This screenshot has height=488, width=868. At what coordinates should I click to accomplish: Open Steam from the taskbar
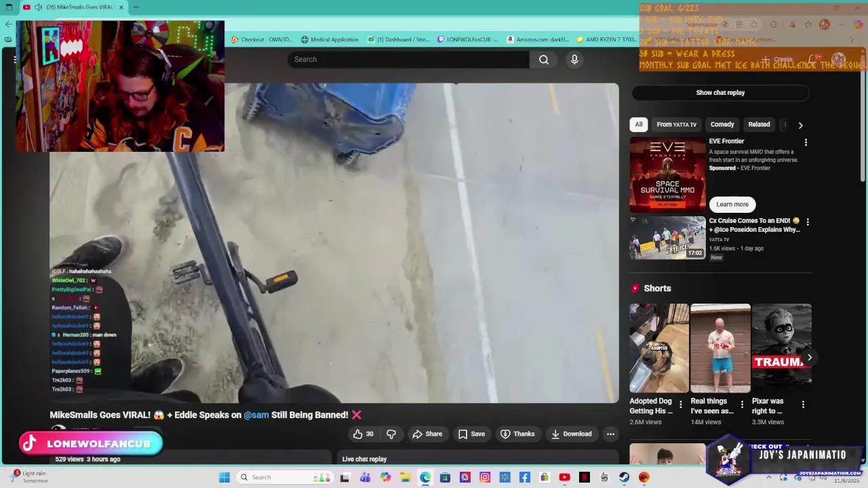(624, 477)
